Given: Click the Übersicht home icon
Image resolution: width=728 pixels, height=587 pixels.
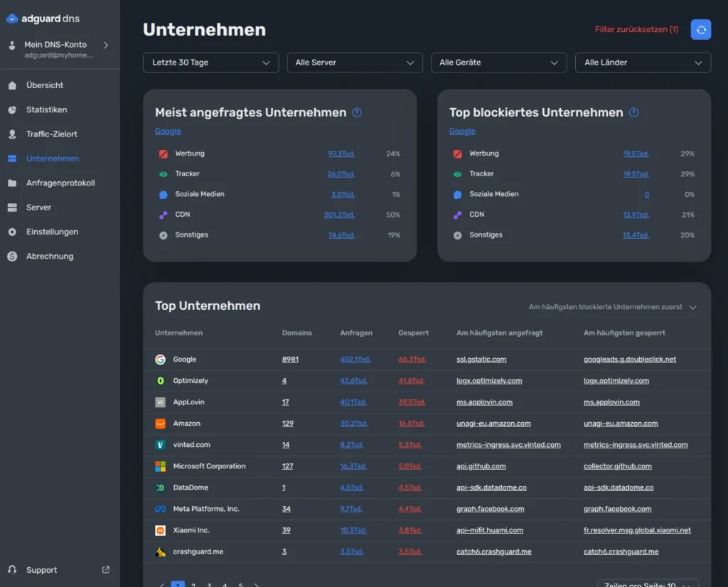Looking at the screenshot, I should pyautogui.click(x=13, y=85).
